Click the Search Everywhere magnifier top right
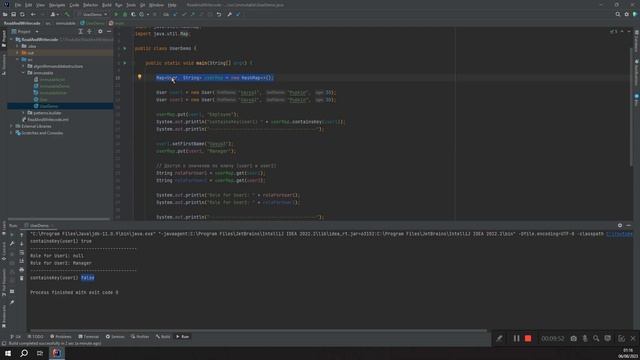The width and height of the screenshot is (640, 360). point(618,14)
